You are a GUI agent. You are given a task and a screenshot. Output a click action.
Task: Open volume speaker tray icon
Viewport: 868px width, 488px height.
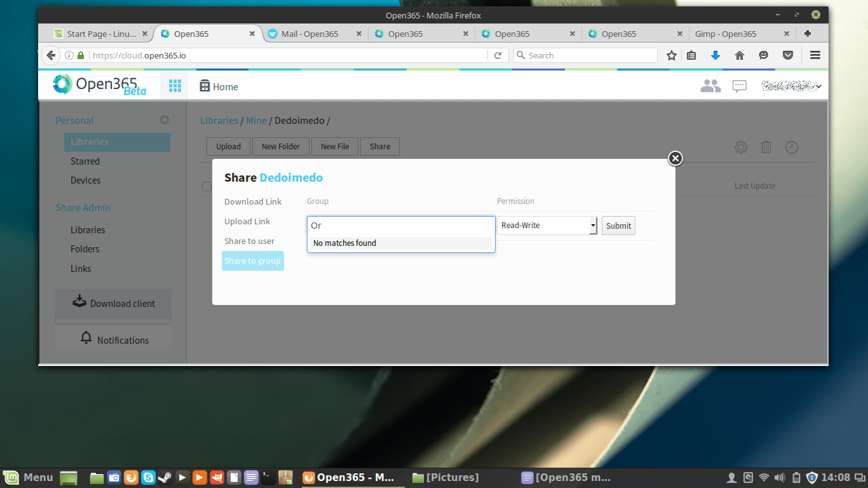tap(780, 477)
